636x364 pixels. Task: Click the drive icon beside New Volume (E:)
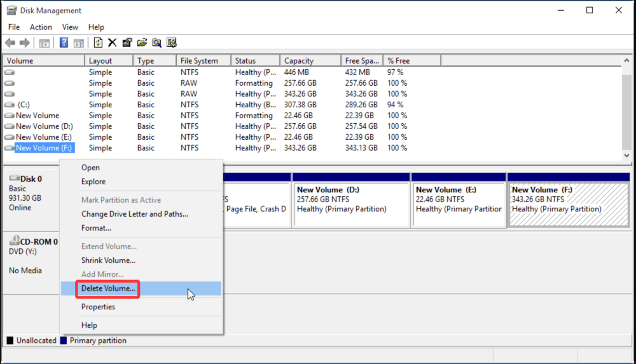click(x=10, y=137)
